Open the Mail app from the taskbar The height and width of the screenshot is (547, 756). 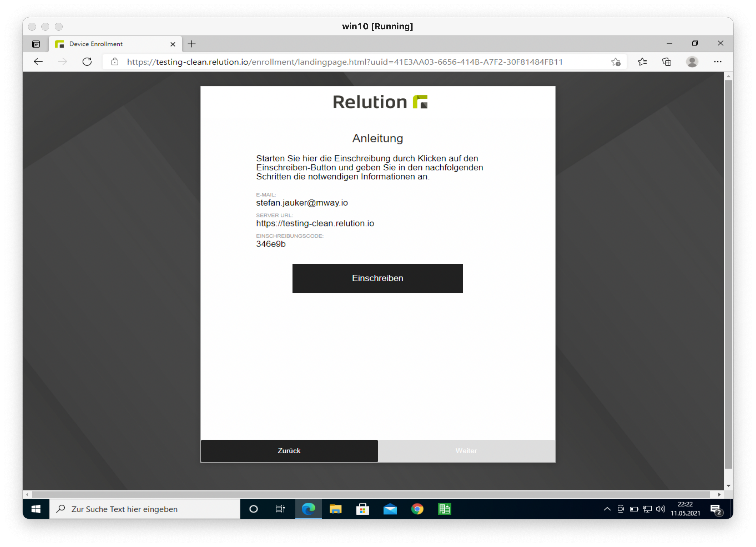coord(390,509)
